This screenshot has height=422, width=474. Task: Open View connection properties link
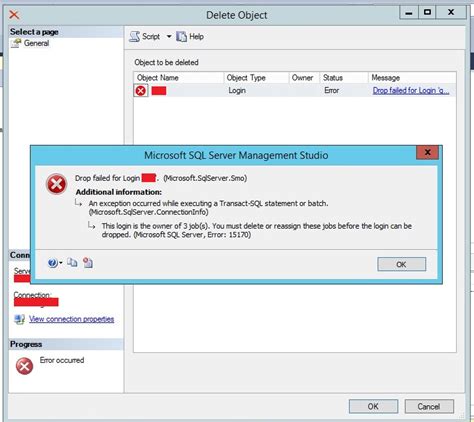pos(71,319)
